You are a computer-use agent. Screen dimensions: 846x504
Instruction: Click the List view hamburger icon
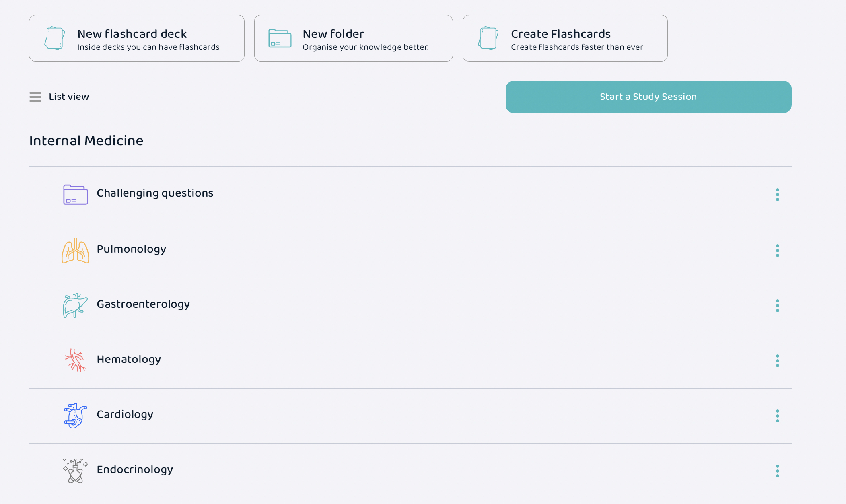tap(35, 97)
